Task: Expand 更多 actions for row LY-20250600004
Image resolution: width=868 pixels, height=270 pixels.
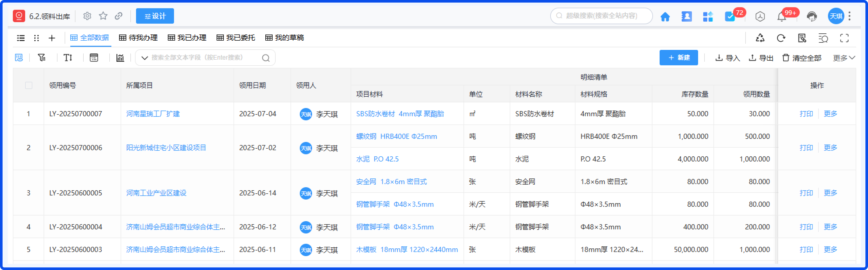Action: pos(830,227)
